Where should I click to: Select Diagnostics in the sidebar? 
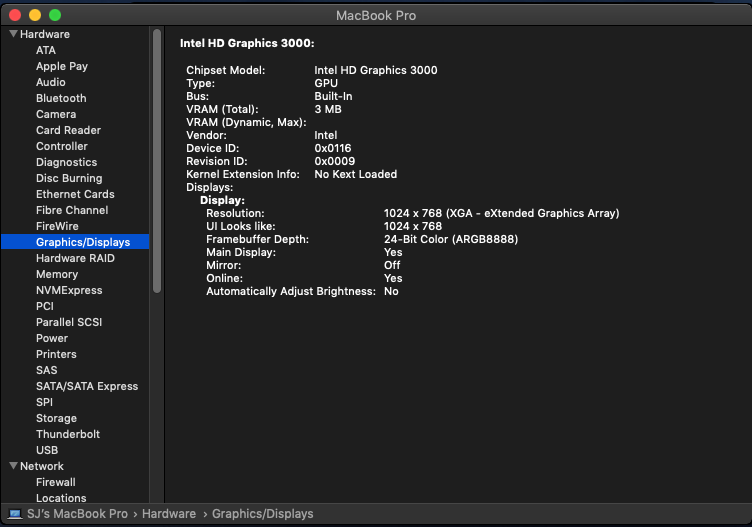click(x=67, y=162)
